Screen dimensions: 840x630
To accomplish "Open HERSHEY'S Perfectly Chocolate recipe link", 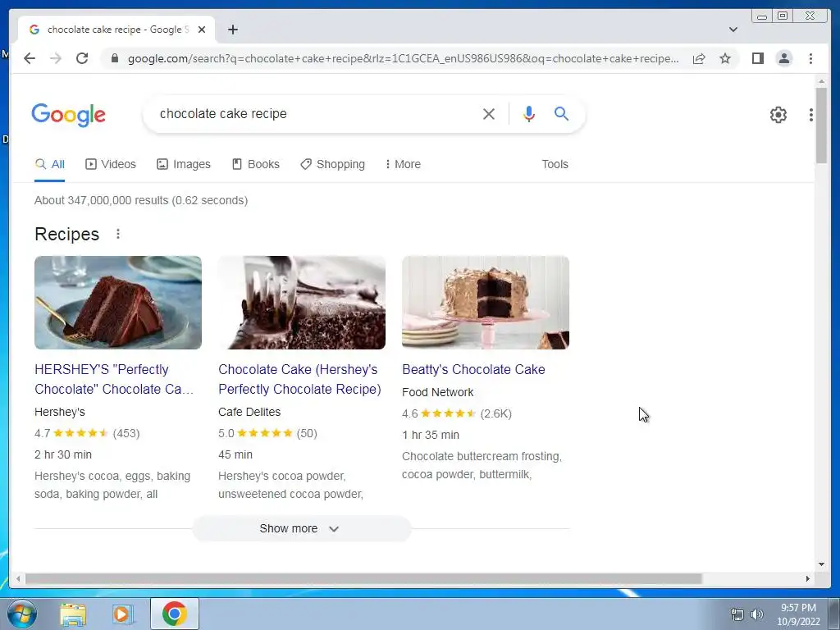I will [113, 379].
